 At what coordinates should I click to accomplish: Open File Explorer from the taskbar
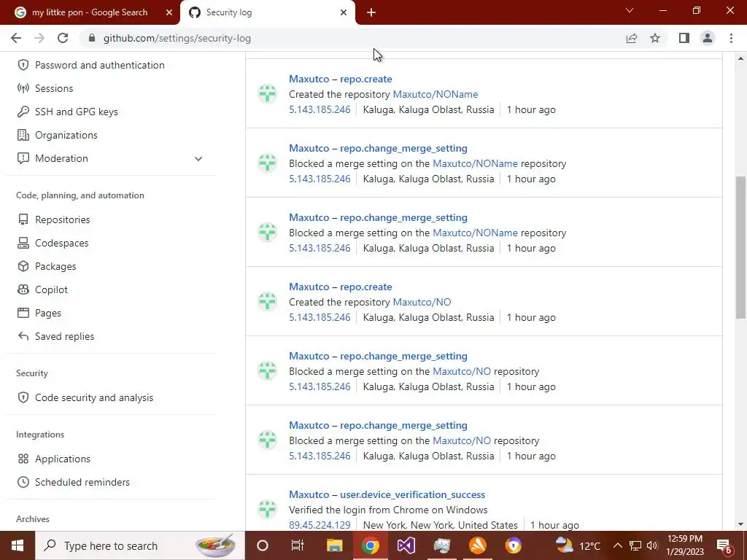tap(334, 545)
